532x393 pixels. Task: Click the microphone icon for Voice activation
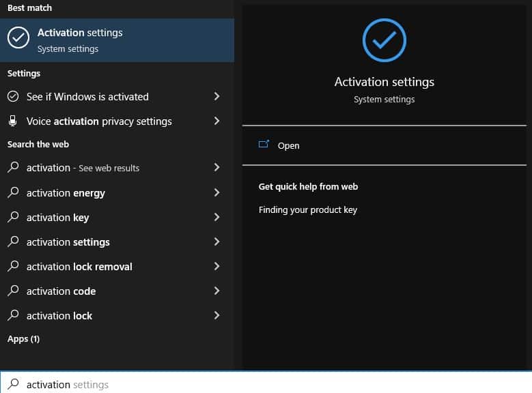[13, 121]
